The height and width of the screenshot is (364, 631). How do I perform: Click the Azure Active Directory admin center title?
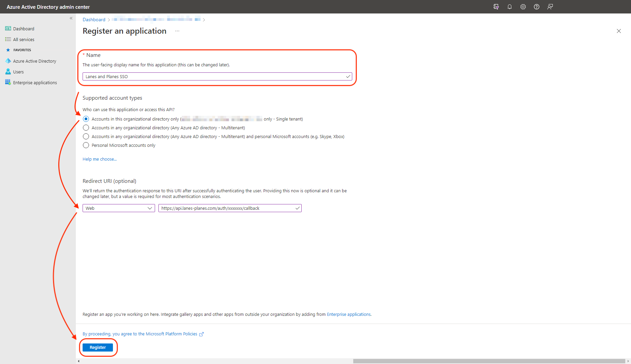[x=48, y=7]
